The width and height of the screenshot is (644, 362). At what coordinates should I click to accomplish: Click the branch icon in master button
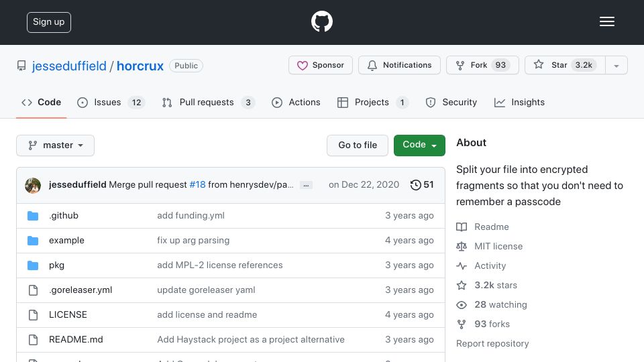pos(32,145)
